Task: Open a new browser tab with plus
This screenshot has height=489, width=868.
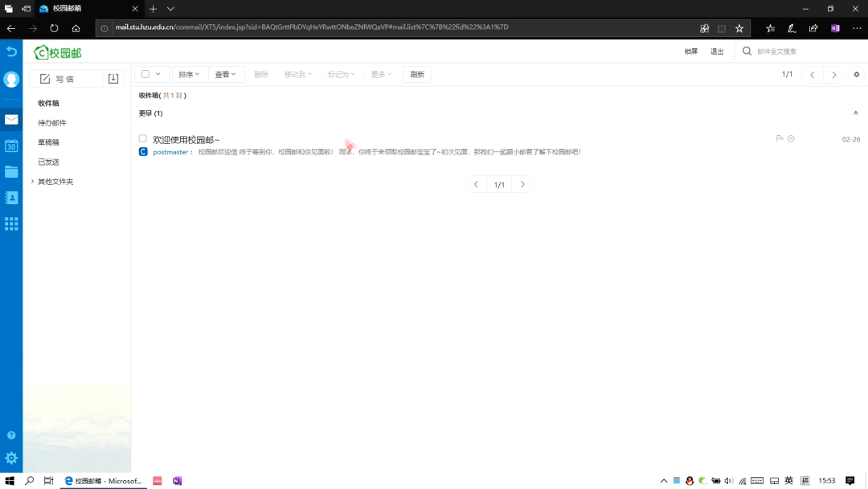Action: pos(154,9)
